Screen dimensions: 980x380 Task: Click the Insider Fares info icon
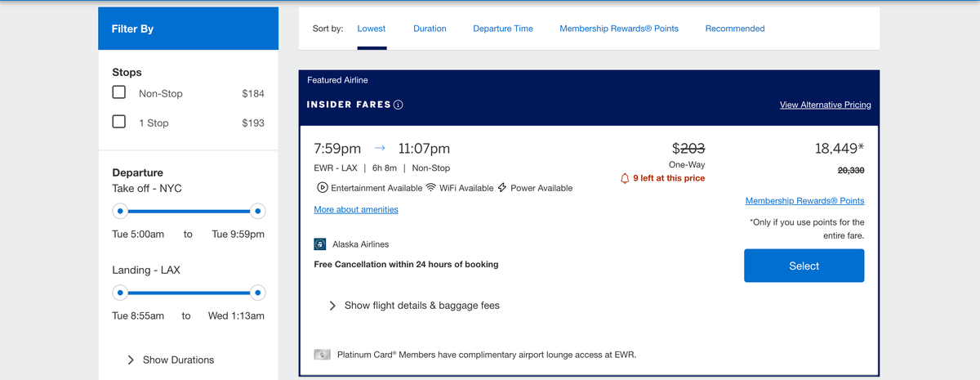pos(399,105)
